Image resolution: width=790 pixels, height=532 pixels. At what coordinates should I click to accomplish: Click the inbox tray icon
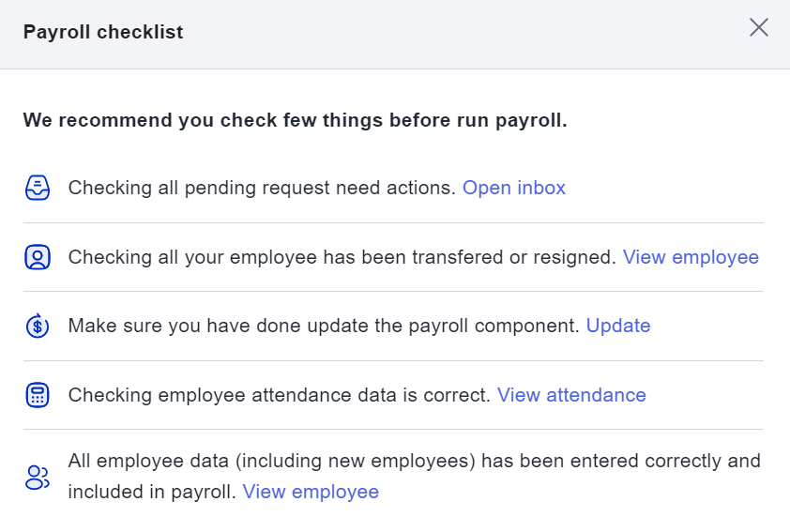(38, 188)
